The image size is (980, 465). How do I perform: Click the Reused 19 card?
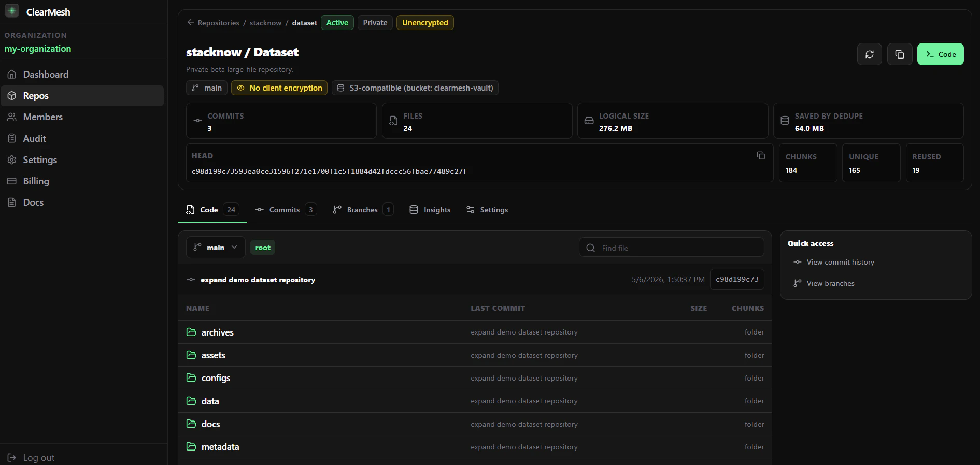(935, 163)
